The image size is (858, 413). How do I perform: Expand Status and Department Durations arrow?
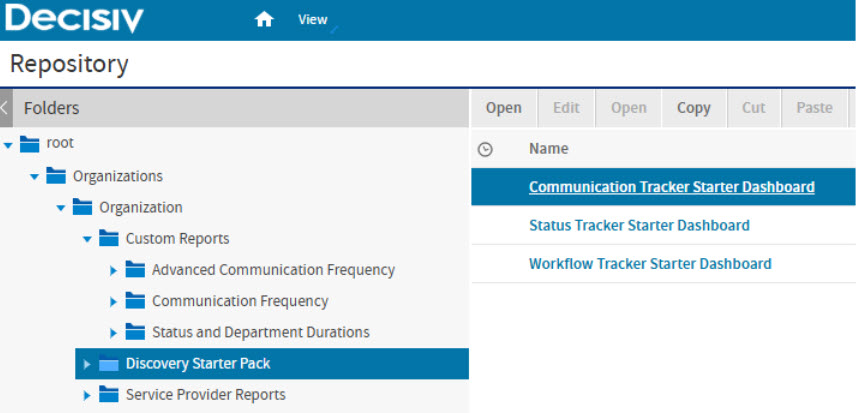click(114, 333)
